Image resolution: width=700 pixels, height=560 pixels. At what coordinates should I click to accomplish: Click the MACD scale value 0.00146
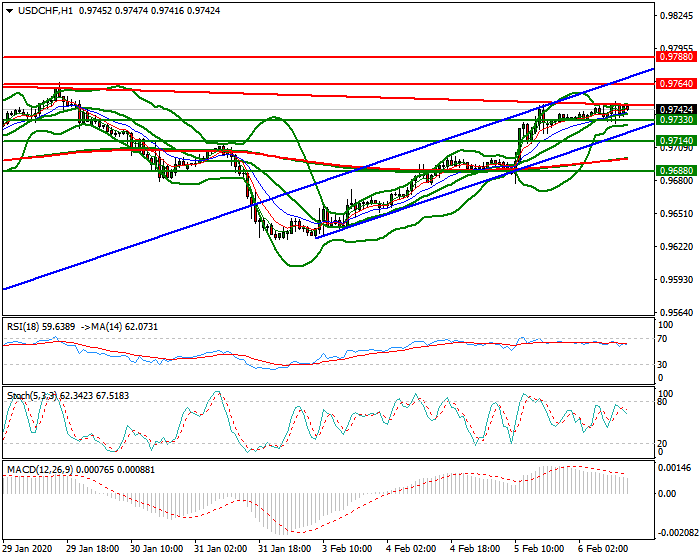[x=675, y=468]
